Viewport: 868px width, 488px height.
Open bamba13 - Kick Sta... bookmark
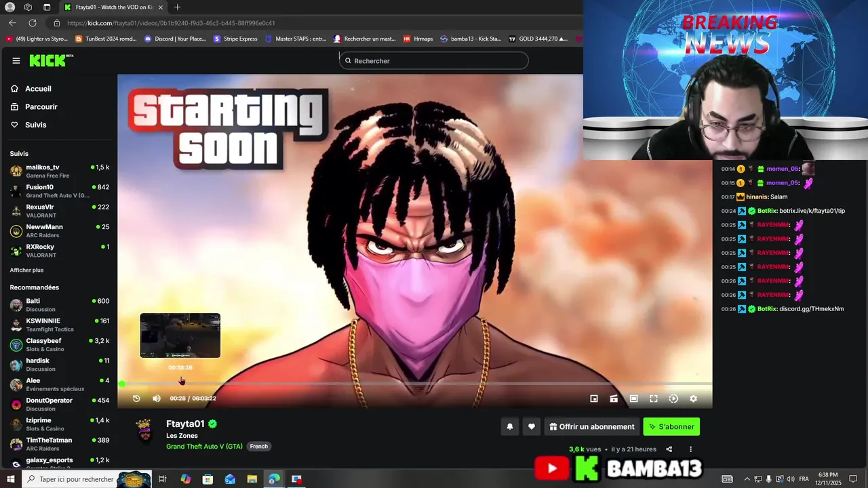point(471,39)
